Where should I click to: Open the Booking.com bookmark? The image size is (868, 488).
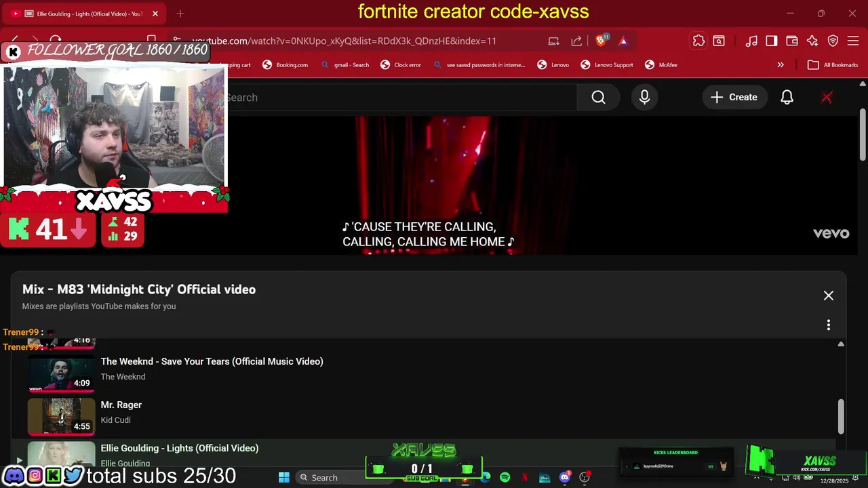pos(285,65)
